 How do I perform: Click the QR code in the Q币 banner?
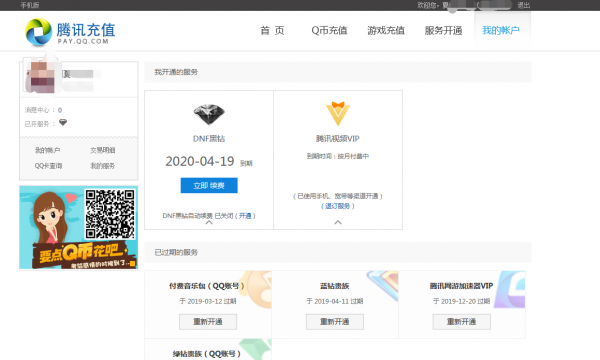click(x=110, y=214)
